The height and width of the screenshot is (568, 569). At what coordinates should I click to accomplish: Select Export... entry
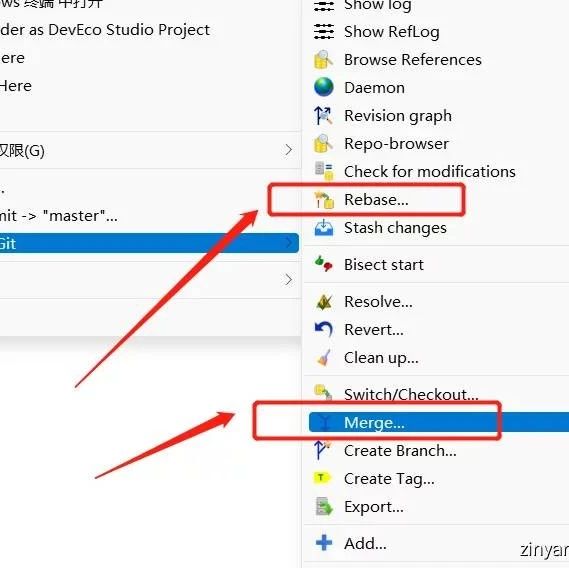click(374, 507)
